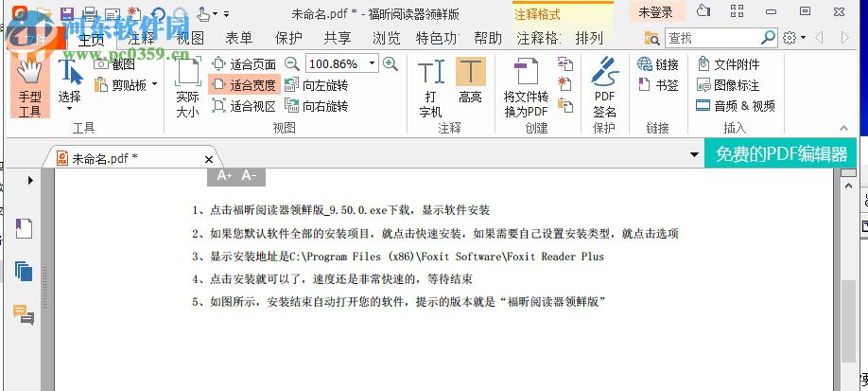Decrease text size with A- button
Screen dimensions: 868x391
(249, 176)
